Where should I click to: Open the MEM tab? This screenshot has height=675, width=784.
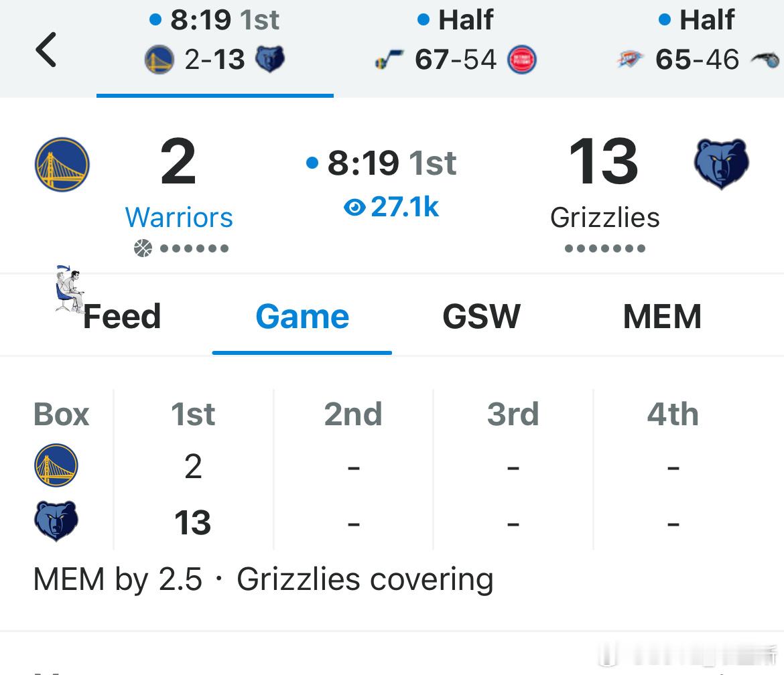[x=662, y=316]
